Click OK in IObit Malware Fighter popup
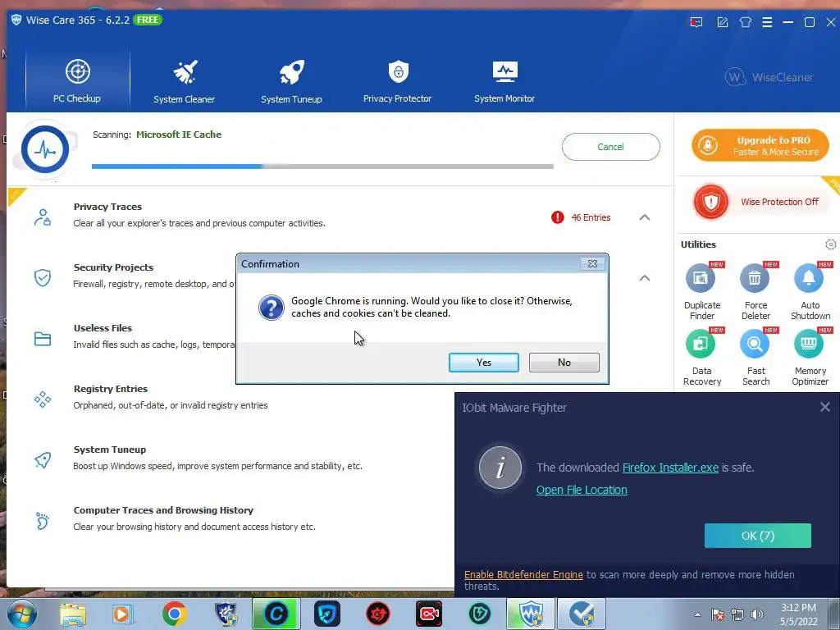This screenshot has width=840, height=630. tap(757, 536)
